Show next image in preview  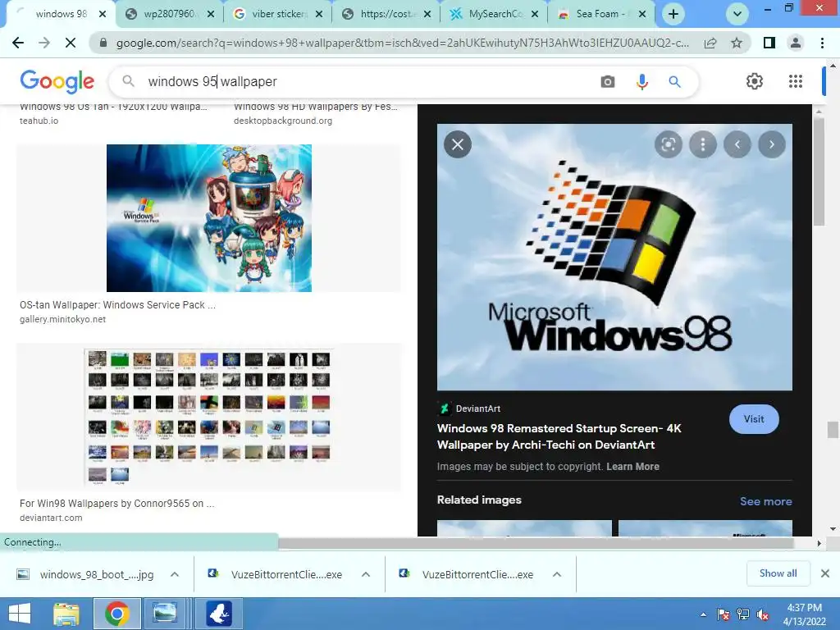click(x=771, y=144)
